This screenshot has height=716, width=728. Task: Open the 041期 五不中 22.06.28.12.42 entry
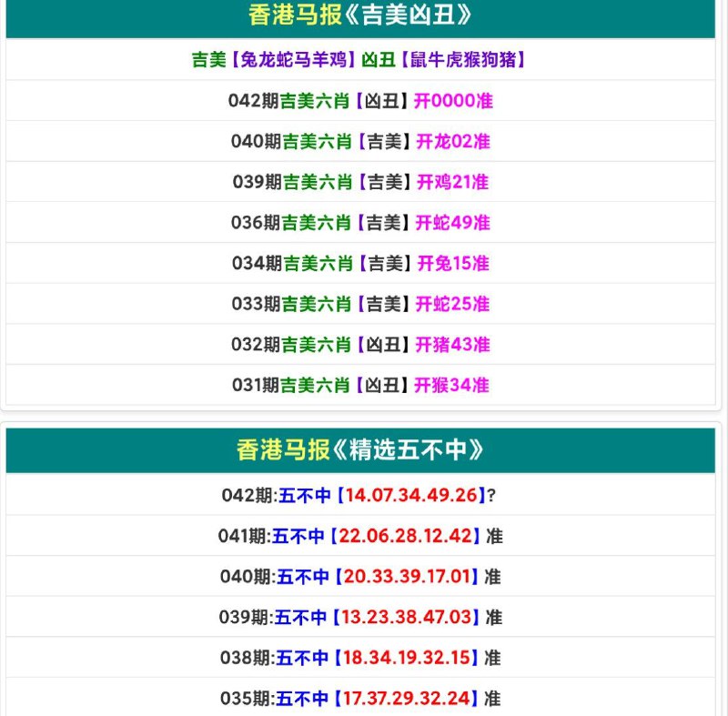pyautogui.click(x=360, y=536)
